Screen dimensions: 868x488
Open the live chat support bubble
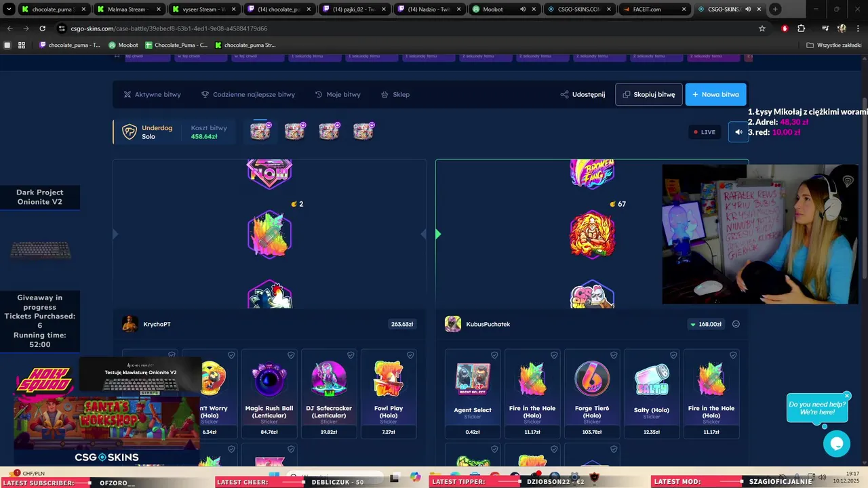(x=836, y=444)
